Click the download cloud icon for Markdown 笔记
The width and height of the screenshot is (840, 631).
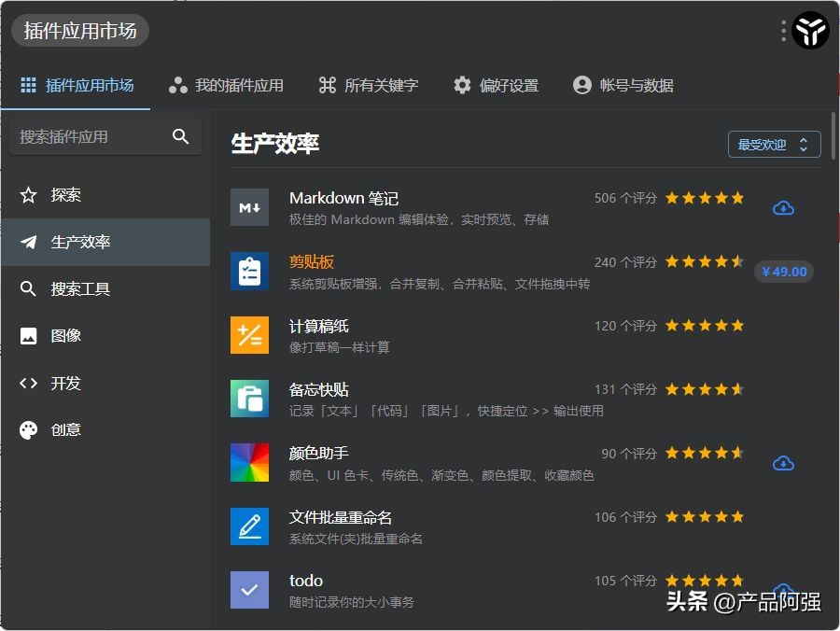[784, 207]
